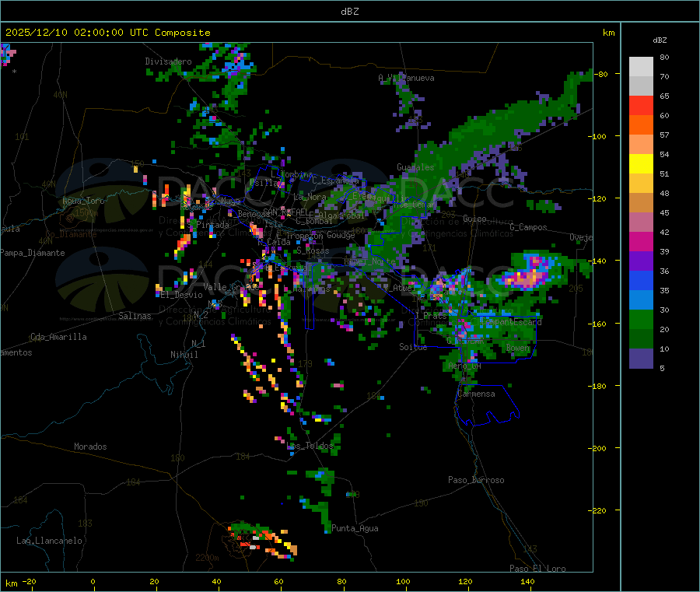Click the blue 36 dBZ legend swatch
The width and height of the screenshot is (700, 592).
point(641,280)
